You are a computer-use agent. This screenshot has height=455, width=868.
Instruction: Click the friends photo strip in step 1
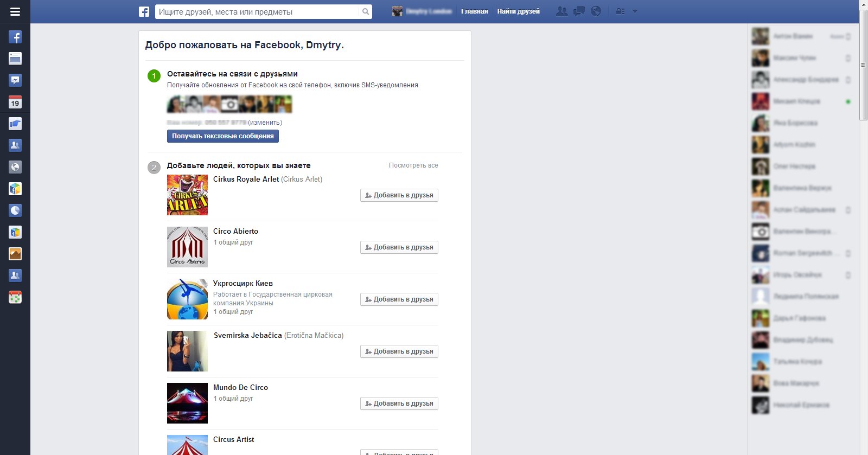pos(229,104)
